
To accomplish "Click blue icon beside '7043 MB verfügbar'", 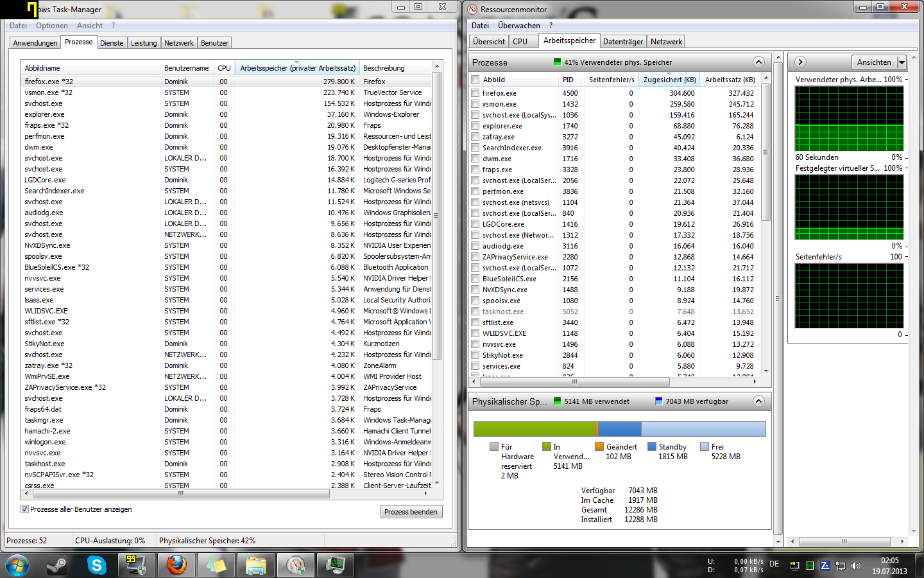I will [x=658, y=401].
